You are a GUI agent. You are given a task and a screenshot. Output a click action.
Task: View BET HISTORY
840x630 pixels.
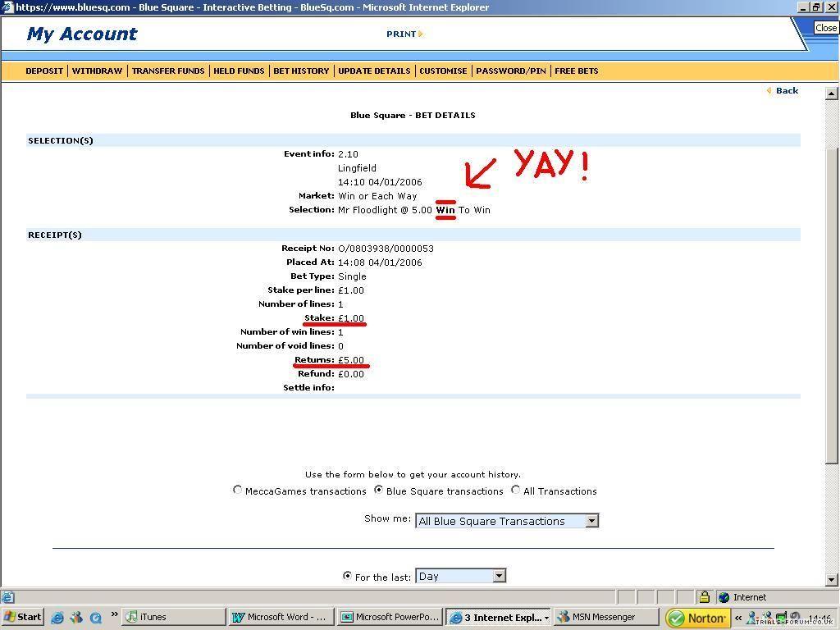[x=301, y=71]
